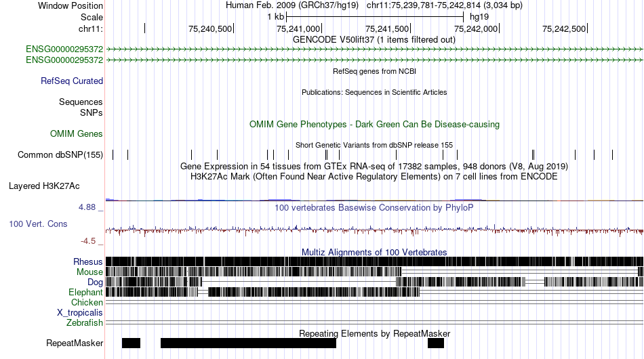The image size is (644, 359).
Task: Click the Dog alignment row
Action: tap(374, 282)
